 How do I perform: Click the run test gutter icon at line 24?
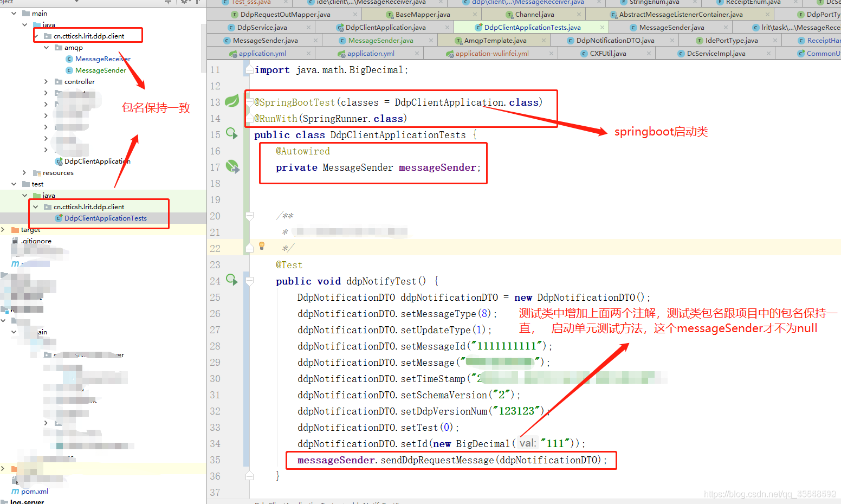pos(232,280)
